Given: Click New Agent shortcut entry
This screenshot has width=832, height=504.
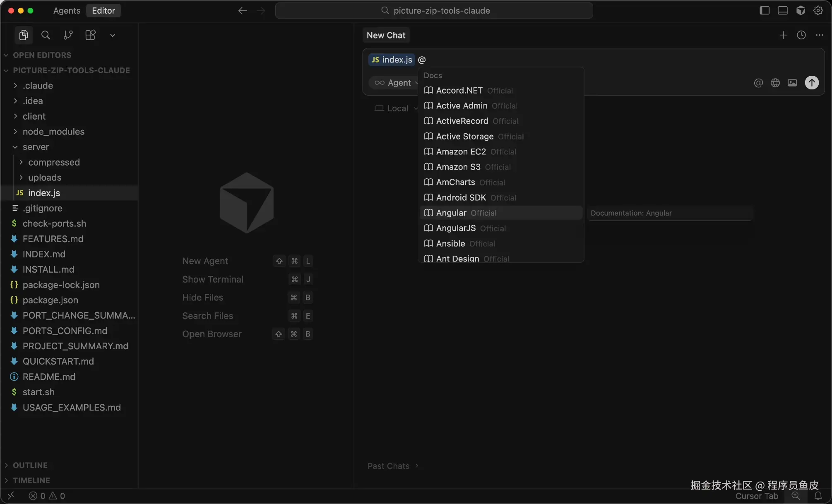Looking at the screenshot, I should pos(205,261).
